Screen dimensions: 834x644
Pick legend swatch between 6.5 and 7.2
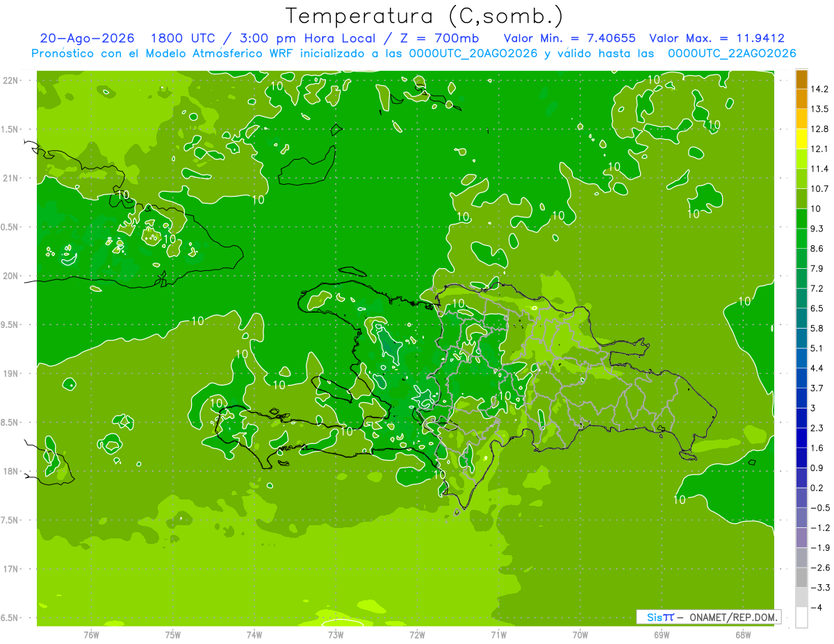point(801,299)
